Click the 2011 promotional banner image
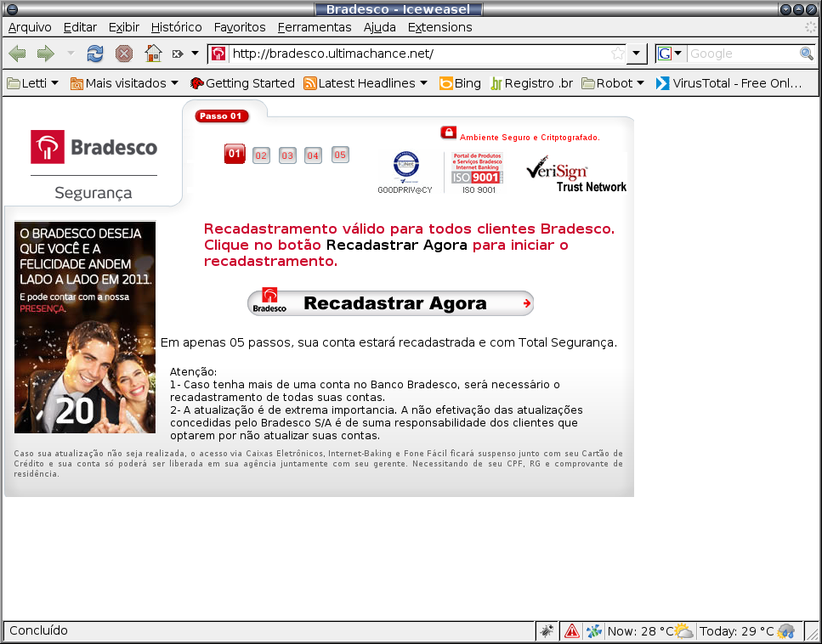Viewport: 822px width, 644px height. (x=85, y=327)
